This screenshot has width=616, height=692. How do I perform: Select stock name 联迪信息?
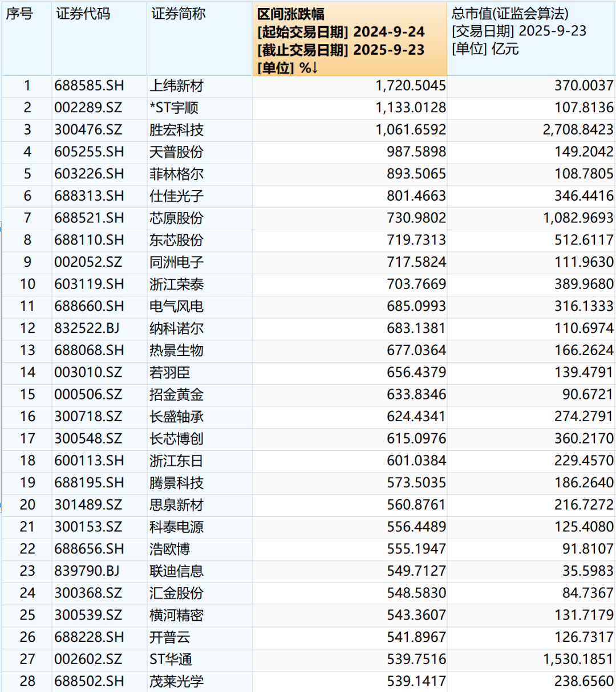[x=176, y=571]
